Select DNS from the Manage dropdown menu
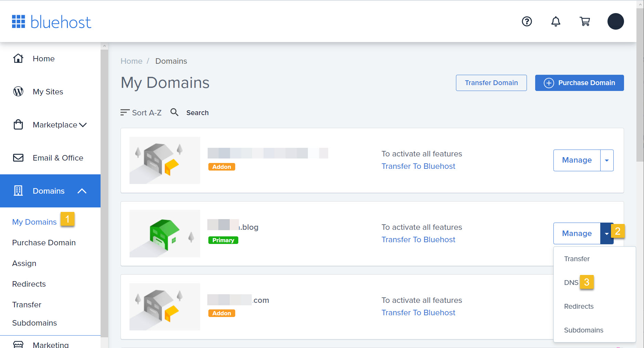The width and height of the screenshot is (644, 348). point(571,283)
